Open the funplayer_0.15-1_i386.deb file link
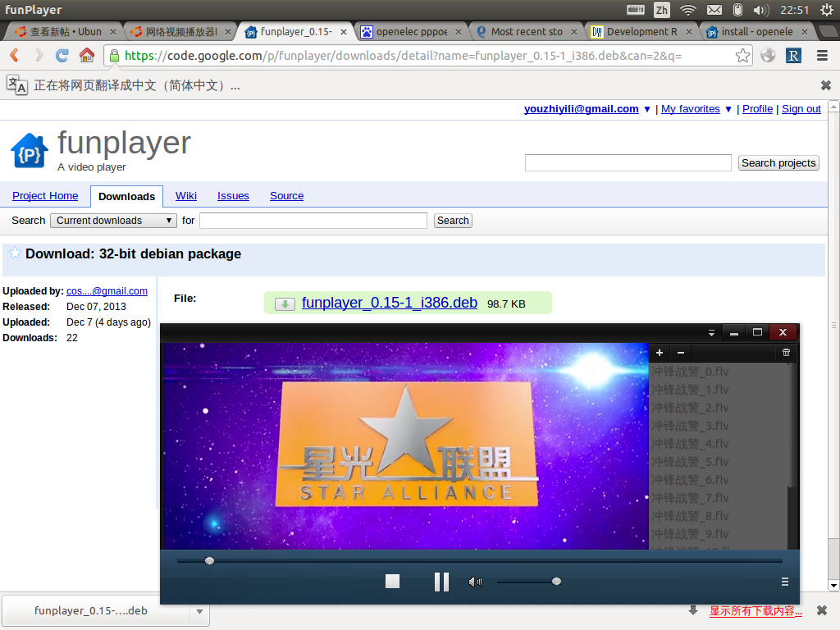This screenshot has width=840, height=630. (390, 303)
